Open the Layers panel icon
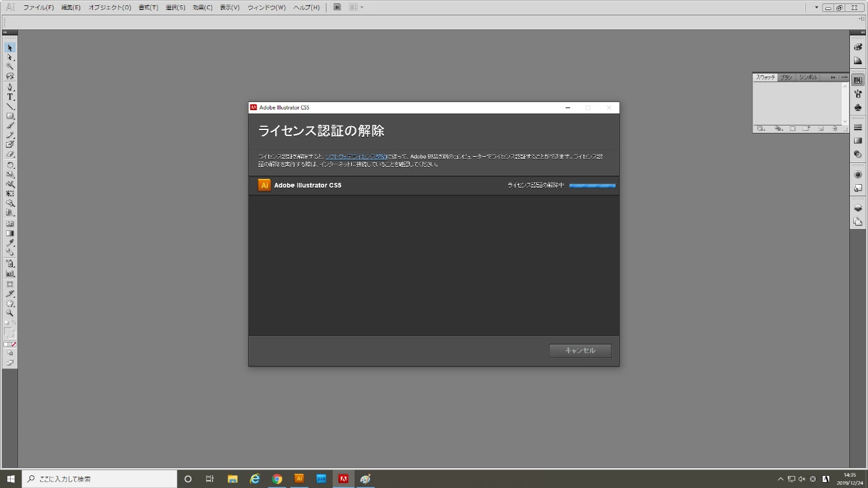The height and width of the screenshot is (488, 868). coord(858,208)
